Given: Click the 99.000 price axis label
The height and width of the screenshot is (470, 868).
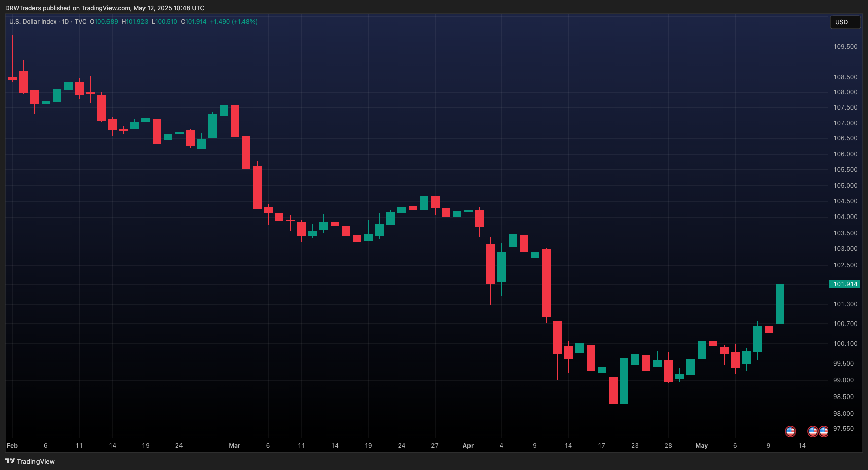Looking at the screenshot, I should [843, 380].
